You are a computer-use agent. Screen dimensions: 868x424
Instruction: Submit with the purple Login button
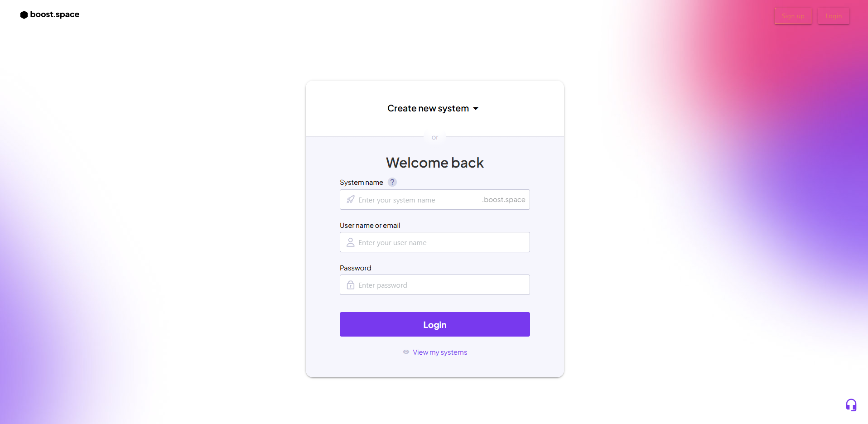(x=434, y=324)
